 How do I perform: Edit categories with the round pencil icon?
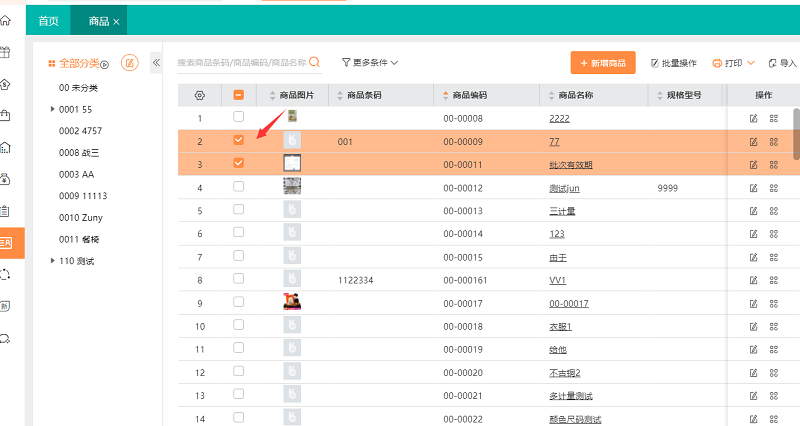[130, 63]
